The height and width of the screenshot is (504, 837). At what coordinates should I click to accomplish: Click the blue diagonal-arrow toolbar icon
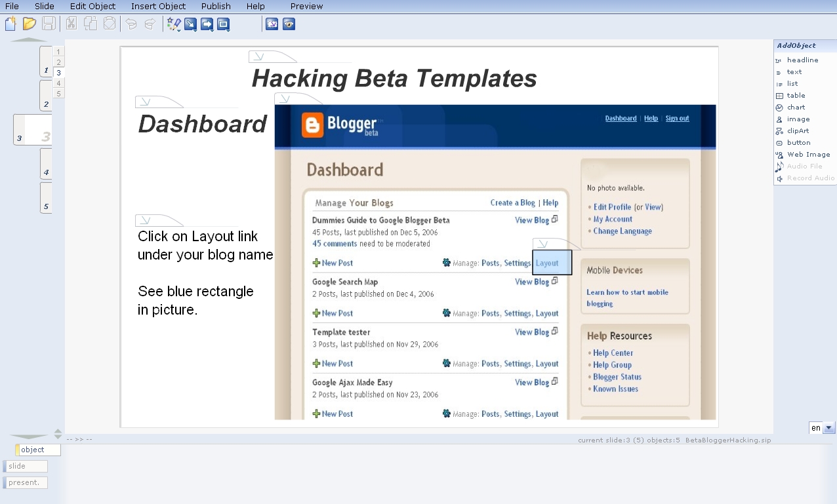pos(190,24)
